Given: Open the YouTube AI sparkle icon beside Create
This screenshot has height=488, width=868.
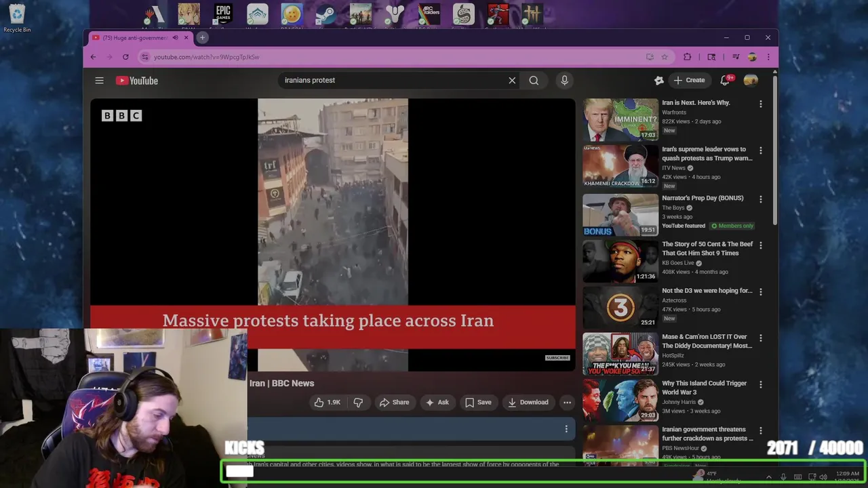Looking at the screenshot, I should click(658, 80).
